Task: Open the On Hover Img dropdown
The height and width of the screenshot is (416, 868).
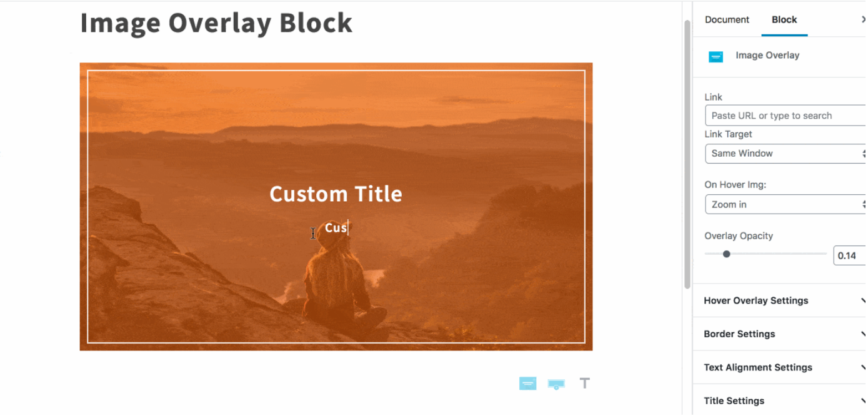Action: coord(785,204)
